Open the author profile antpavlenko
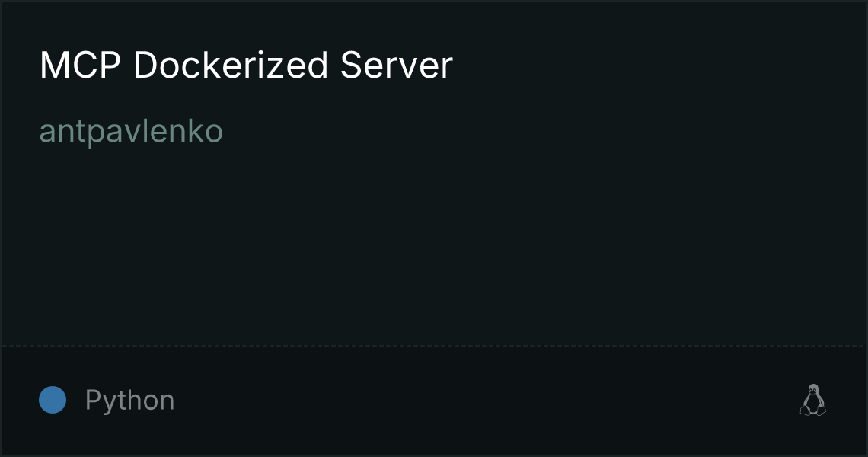 click(131, 132)
